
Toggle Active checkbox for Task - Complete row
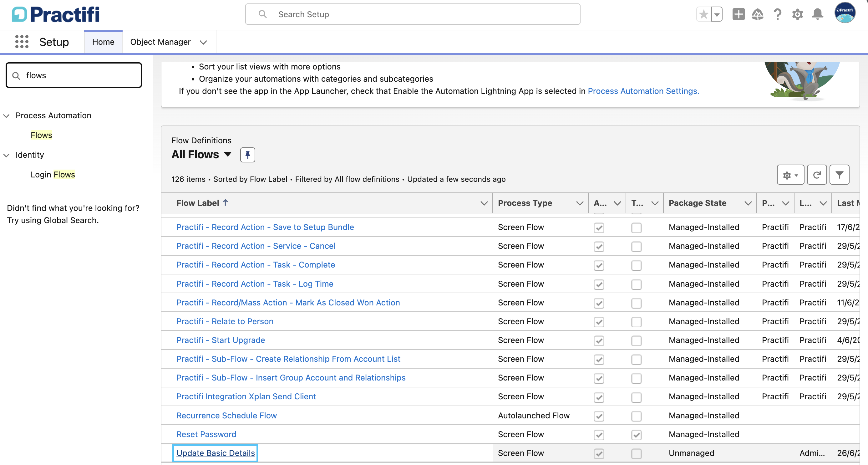[x=599, y=265]
